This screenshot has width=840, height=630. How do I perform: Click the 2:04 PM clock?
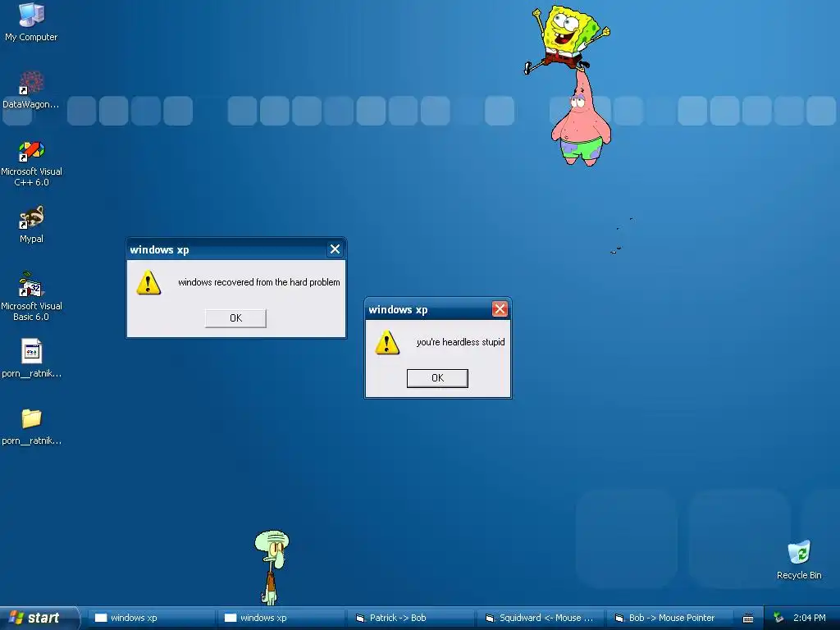coord(809,618)
